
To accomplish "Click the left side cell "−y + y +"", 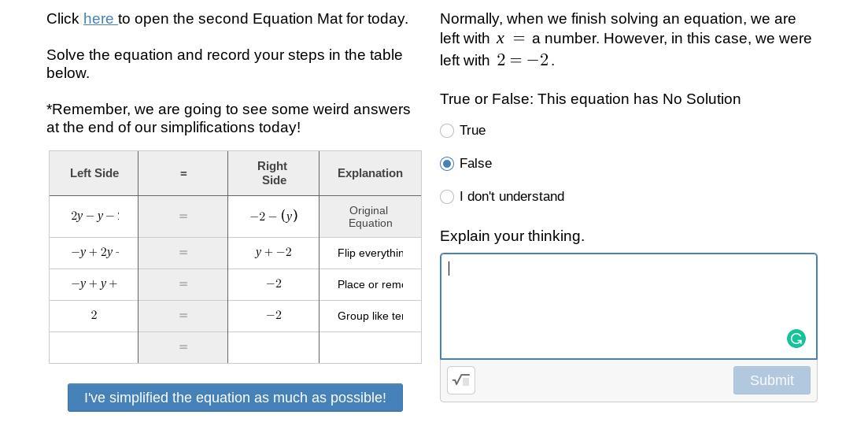I will (x=94, y=284).
